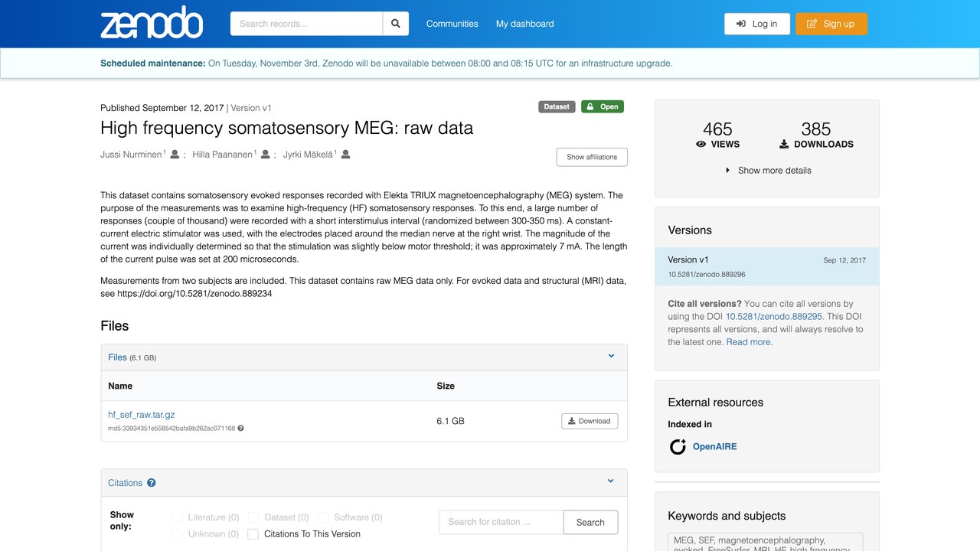Collapse the Citations panel chevron
The image size is (980, 551).
point(611,481)
